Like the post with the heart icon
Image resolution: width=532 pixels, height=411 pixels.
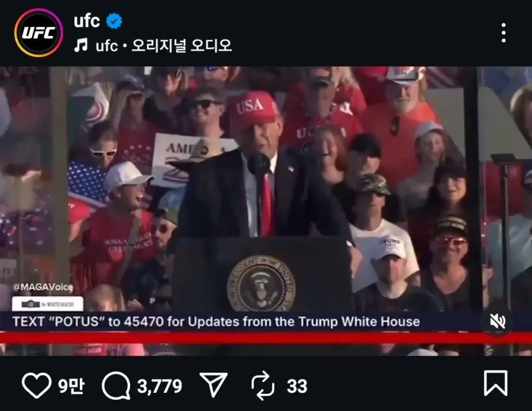click(37, 386)
